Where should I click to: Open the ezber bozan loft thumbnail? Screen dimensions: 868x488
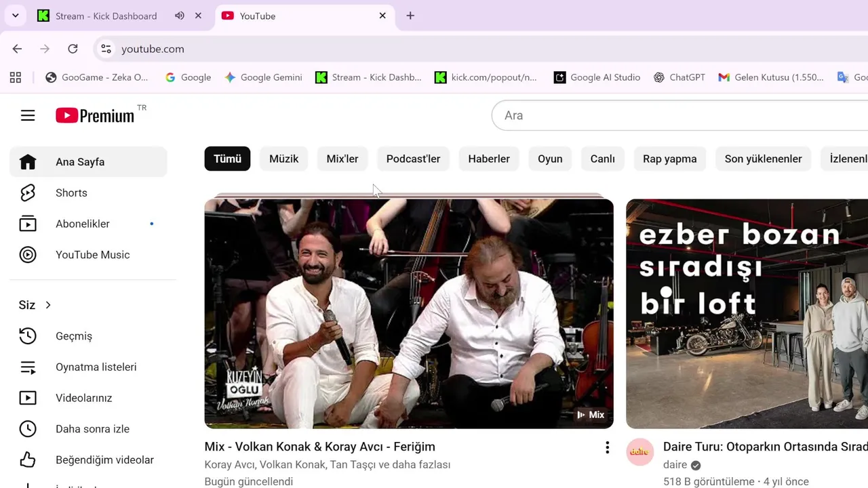[x=747, y=313]
